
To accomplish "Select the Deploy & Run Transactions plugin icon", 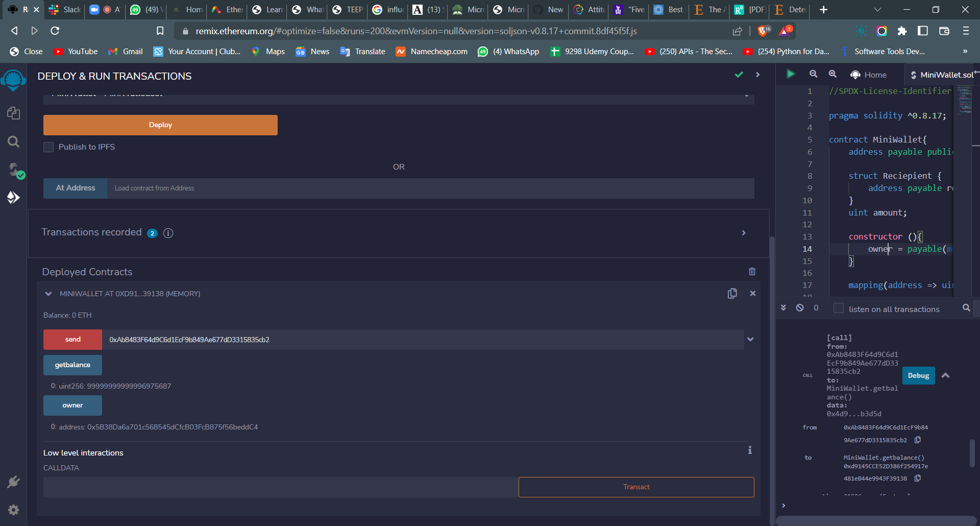I will (x=14, y=198).
